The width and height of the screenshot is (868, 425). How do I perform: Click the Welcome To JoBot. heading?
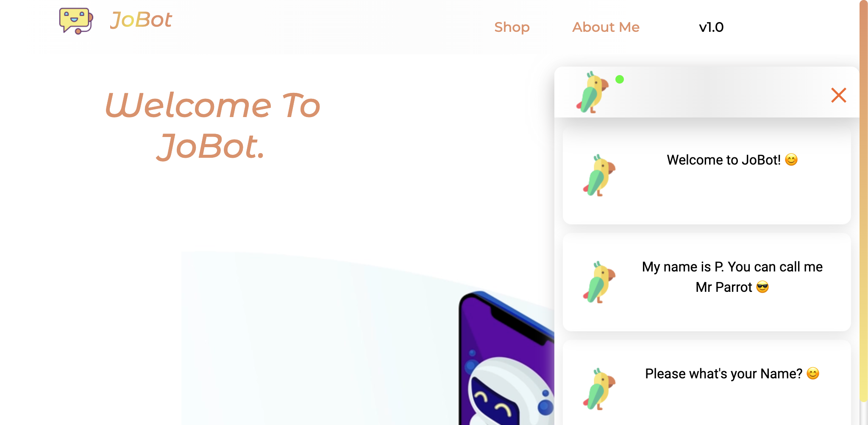pos(212,126)
